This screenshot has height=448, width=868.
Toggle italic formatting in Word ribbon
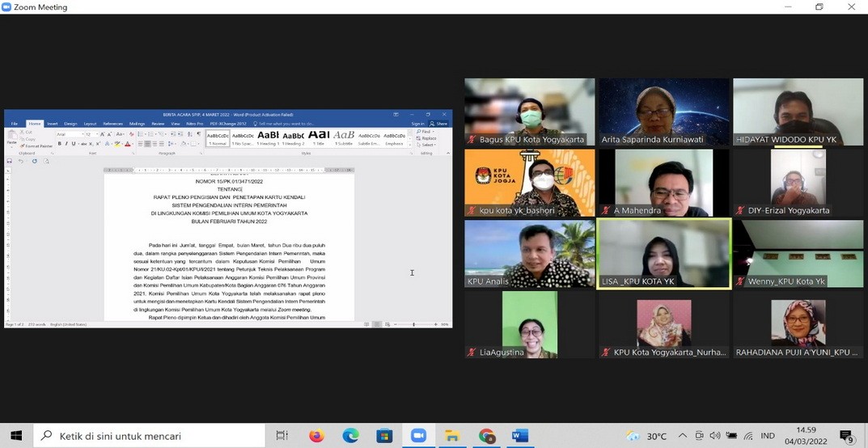pos(66,144)
